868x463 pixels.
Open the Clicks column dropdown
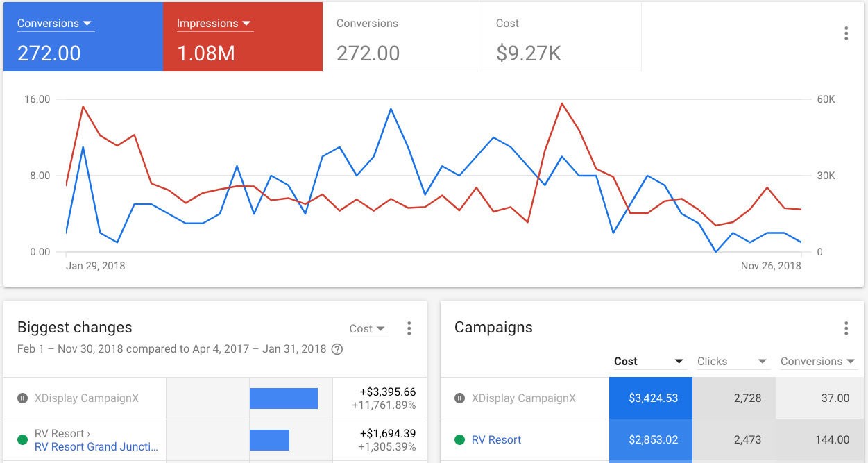[762, 361]
